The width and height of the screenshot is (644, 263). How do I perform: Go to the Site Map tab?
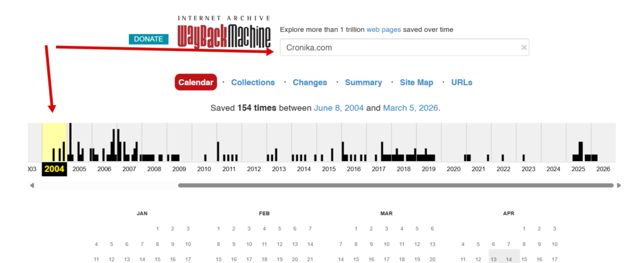tap(416, 82)
